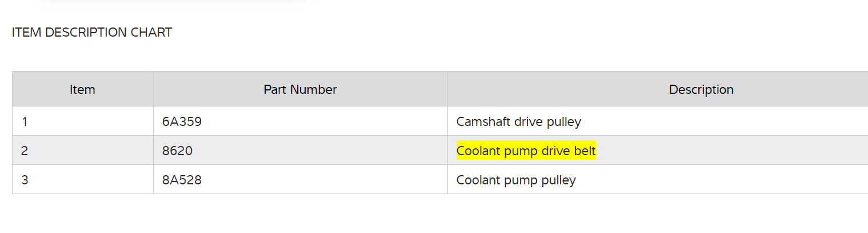868x233 pixels.
Task: Click the Coolant pump pulley description
Action: [516, 180]
